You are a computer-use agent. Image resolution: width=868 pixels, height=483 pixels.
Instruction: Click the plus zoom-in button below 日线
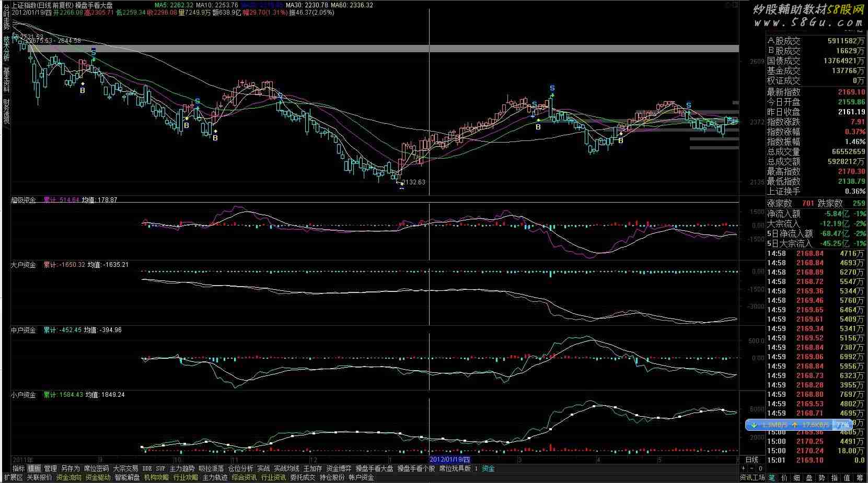point(744,468)
